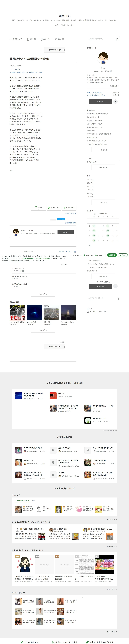Image resolution: width=129 pixels, height=644 pixels.
Task: Click もっと見る below article list
Action: point(43,294)
